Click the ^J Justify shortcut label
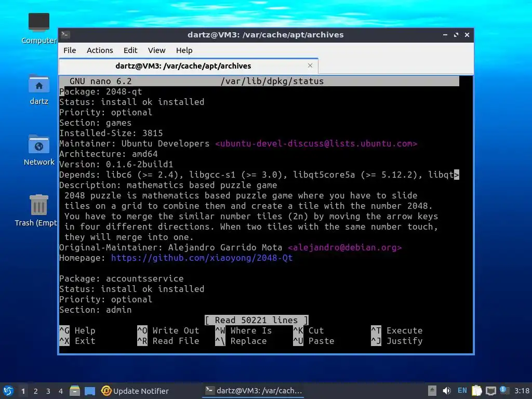Screen dimensions: 532x399 pyautogui.click(x=397, y=341)
